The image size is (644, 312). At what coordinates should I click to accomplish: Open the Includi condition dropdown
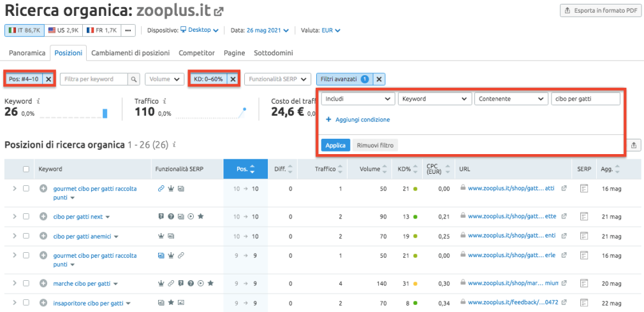(x=357, y=99)
